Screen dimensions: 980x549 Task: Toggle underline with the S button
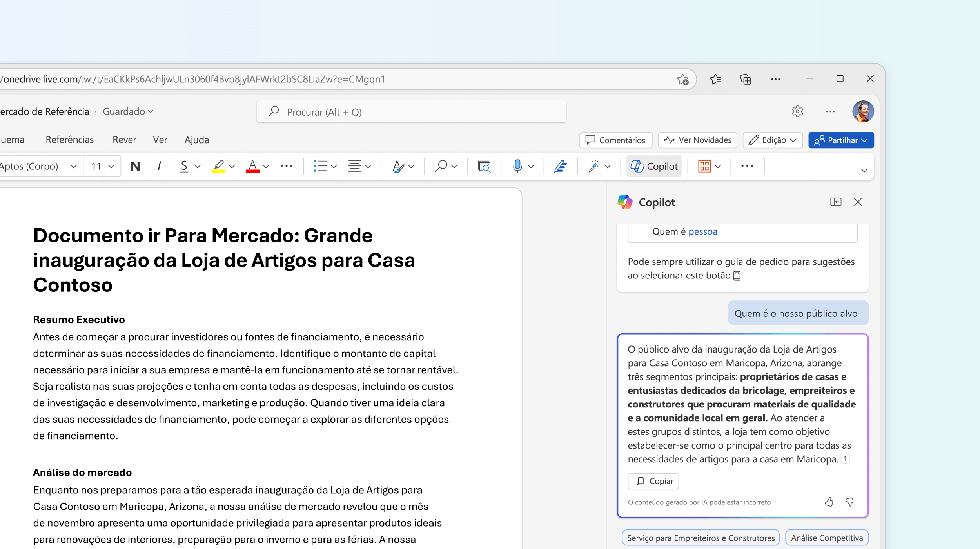(184, 166)
